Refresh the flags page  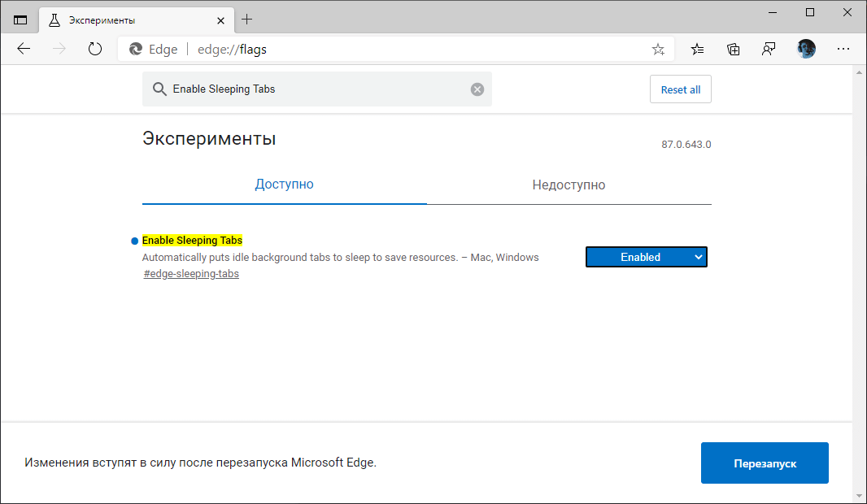[x=95, y=49]
